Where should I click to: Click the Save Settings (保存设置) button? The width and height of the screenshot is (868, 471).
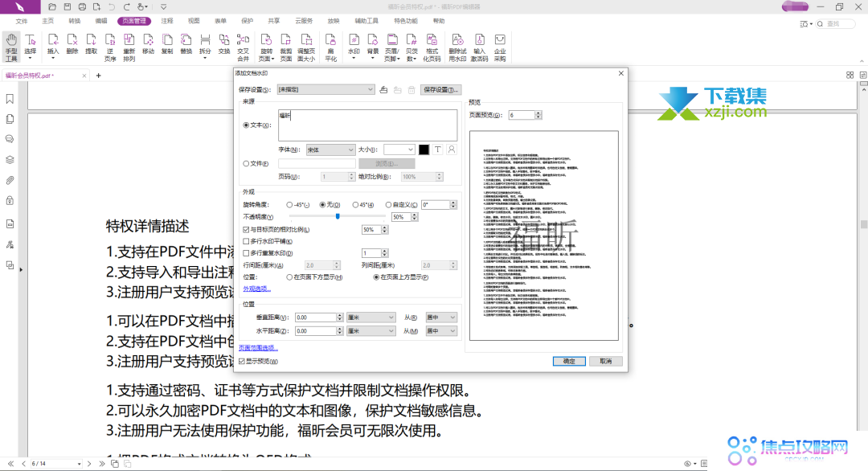pyautogui.click(x=440, y=90)
